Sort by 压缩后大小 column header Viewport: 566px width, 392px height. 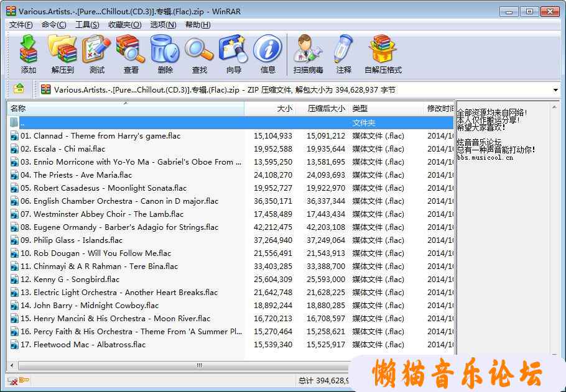point(322,109)
